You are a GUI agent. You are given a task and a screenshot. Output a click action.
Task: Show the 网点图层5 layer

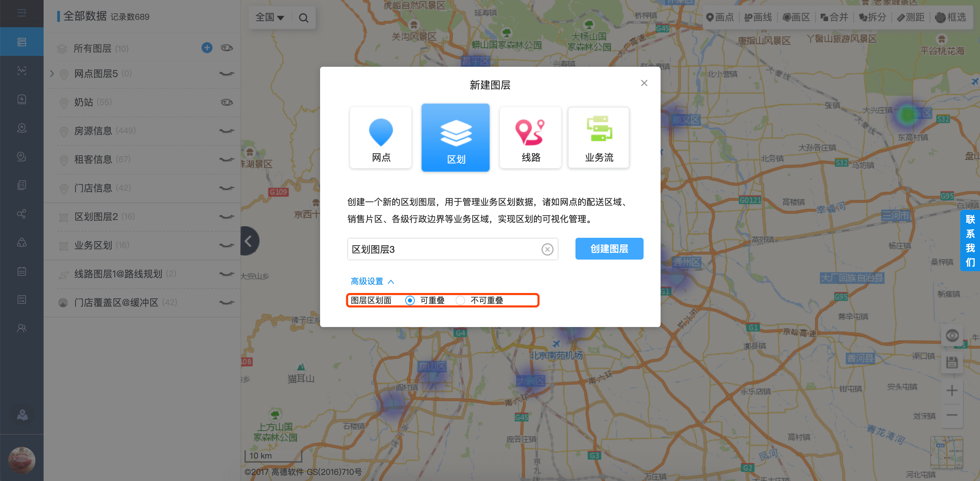227,74
